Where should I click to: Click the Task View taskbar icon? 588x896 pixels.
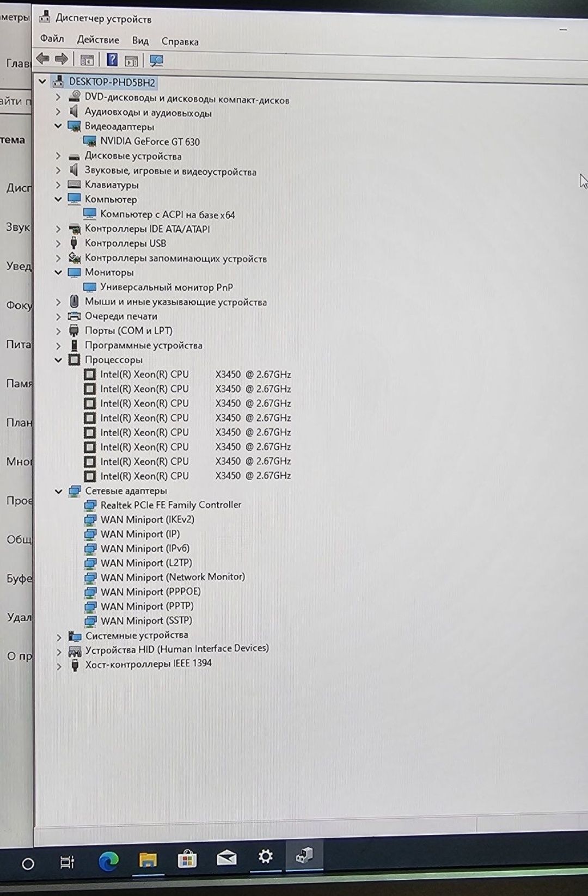click(67, 862)
